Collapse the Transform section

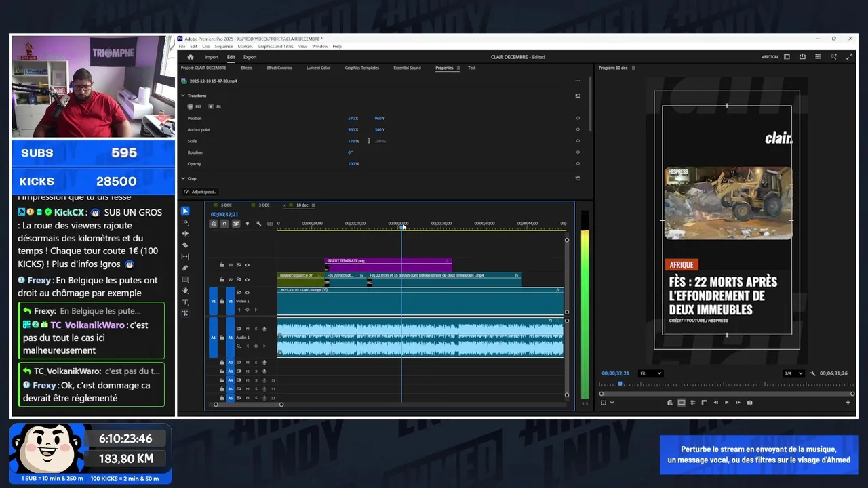click(183, 96)
